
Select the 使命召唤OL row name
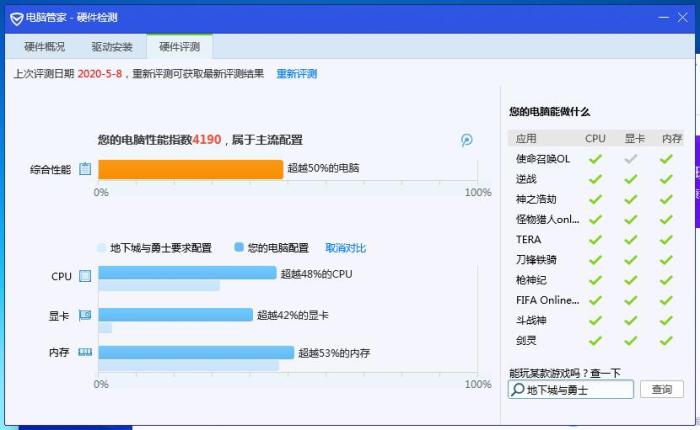pyautogui.click(x=543, y=159)
